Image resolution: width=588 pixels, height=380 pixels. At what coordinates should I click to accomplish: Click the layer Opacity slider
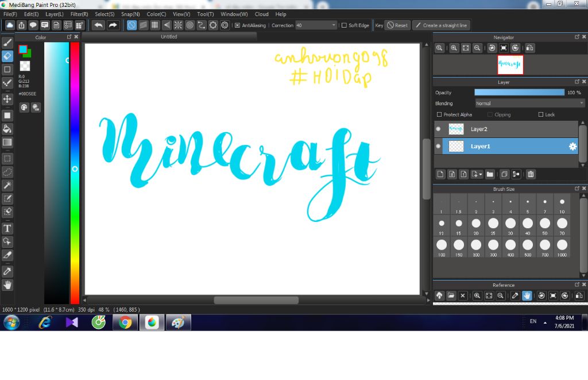pos(519,93)
